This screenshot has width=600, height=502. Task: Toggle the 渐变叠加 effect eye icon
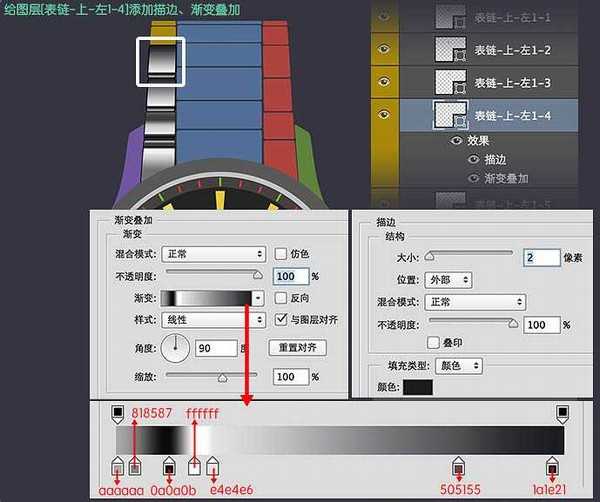474,177
